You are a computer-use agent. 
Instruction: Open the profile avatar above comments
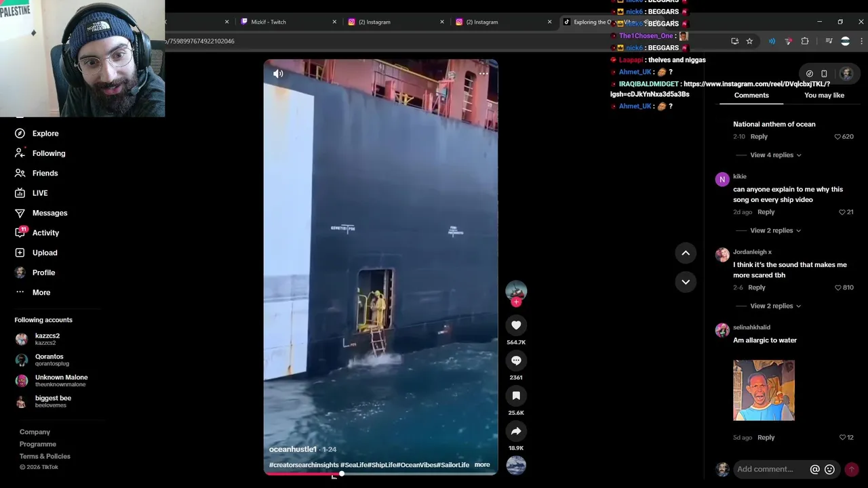846,73
